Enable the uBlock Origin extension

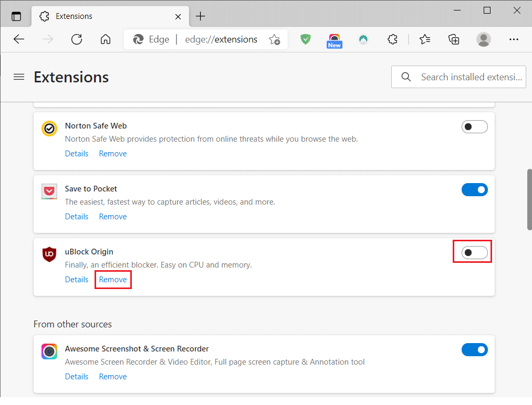coord(472,252)
